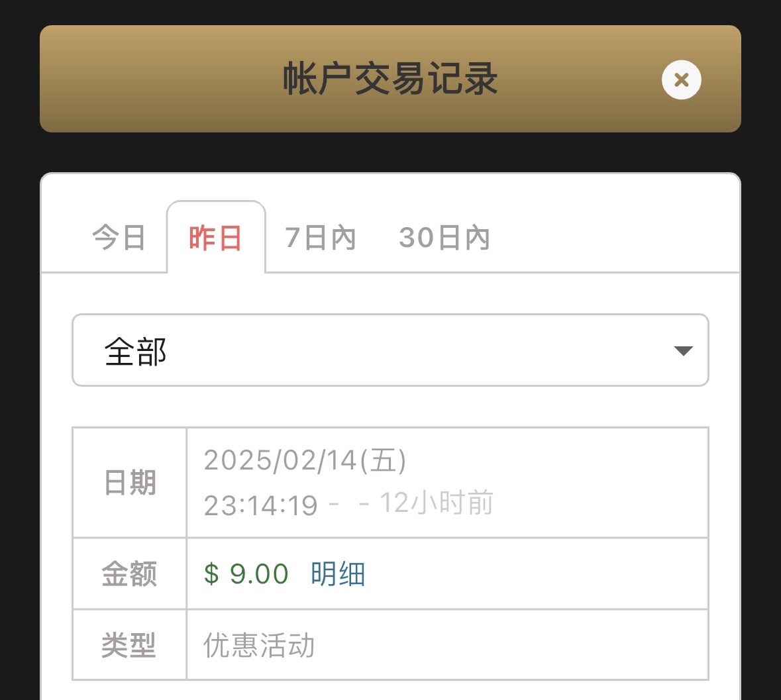Click the 类型 row label
Viewport: 781px width, 700px height.
(129, 644)
